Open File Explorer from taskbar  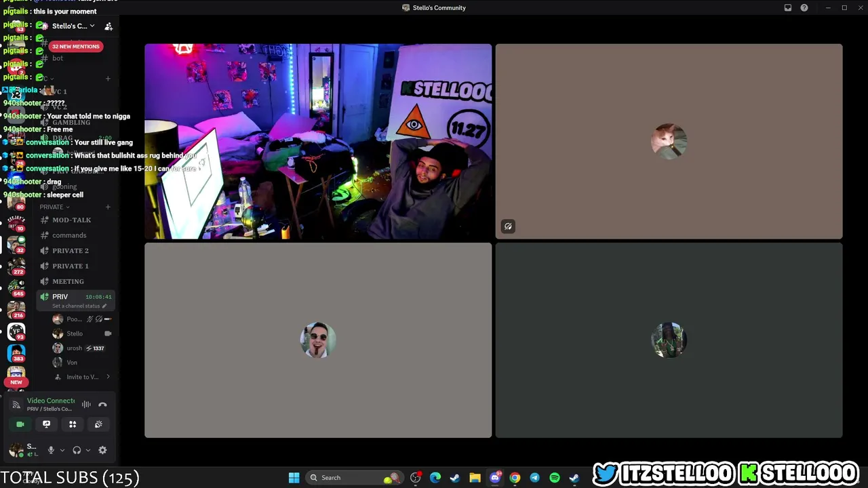pyautogui.click(x=475, y=478)
